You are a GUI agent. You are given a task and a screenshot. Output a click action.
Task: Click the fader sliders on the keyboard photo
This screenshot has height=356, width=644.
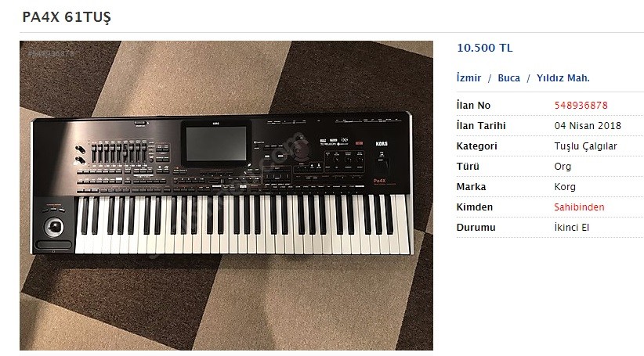[119, 153]
